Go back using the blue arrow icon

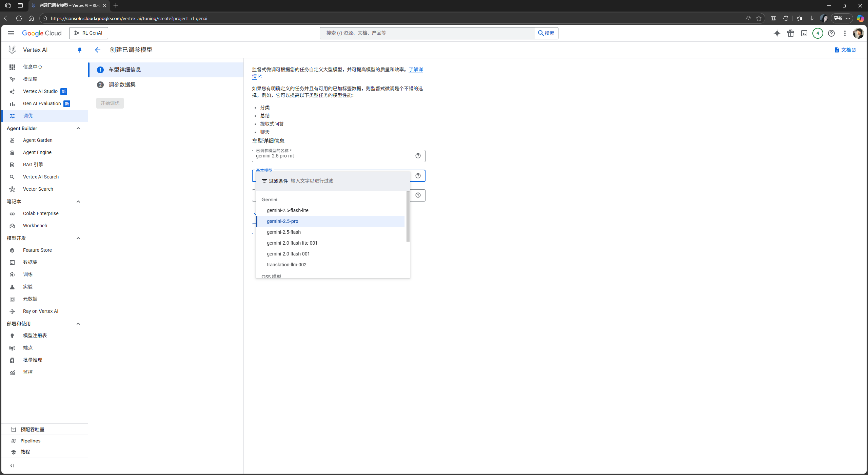[98, 50]
